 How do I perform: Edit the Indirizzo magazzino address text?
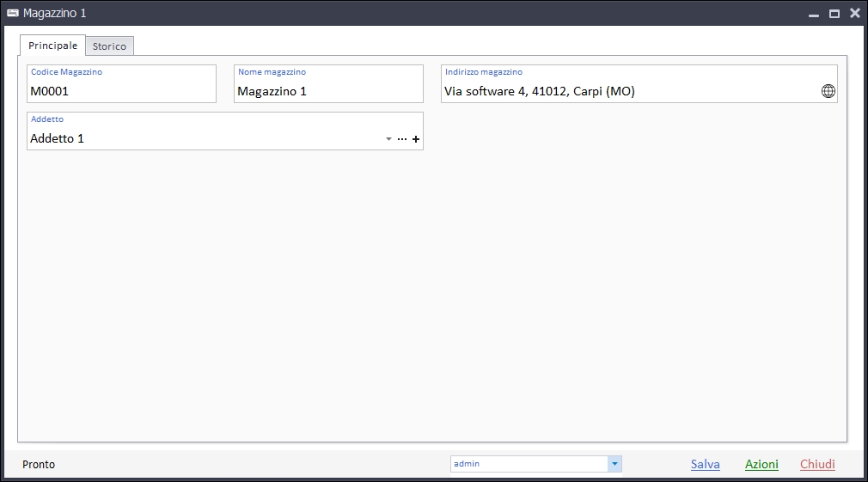tap(627, 91)
